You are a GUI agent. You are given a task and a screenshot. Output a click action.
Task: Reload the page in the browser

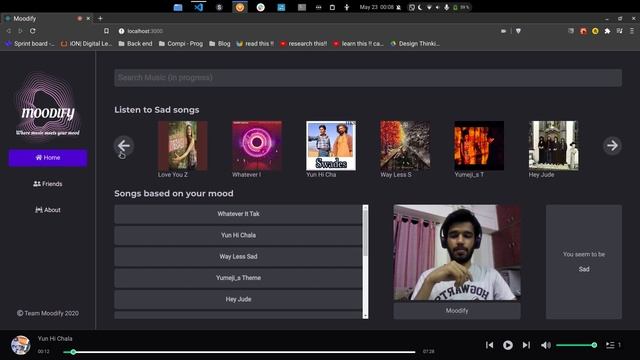[x=33, y=31]
